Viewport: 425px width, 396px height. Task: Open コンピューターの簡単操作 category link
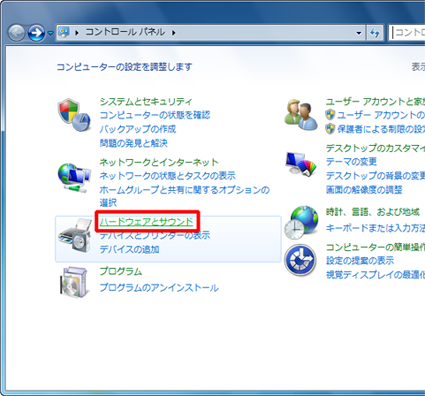click(375, 247)
